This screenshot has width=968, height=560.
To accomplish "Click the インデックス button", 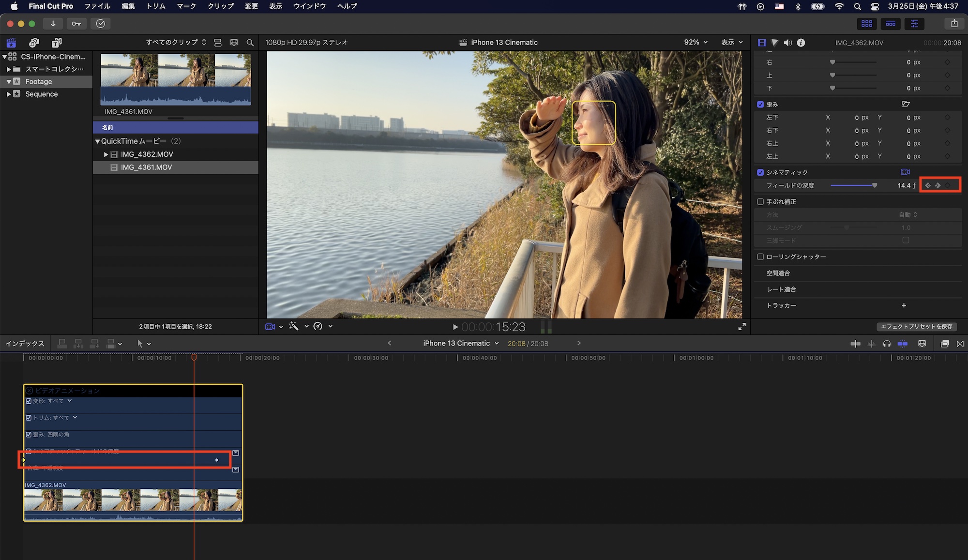I will (25, 343).
